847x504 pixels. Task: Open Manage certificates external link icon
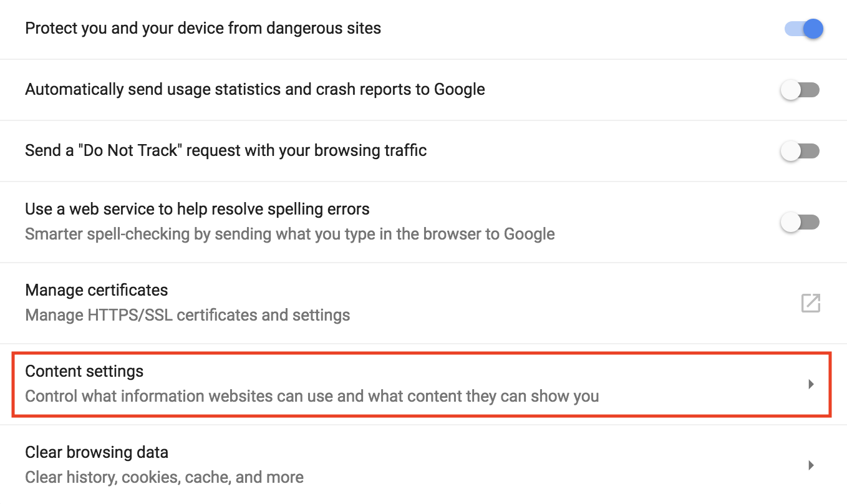pos(810,303)
